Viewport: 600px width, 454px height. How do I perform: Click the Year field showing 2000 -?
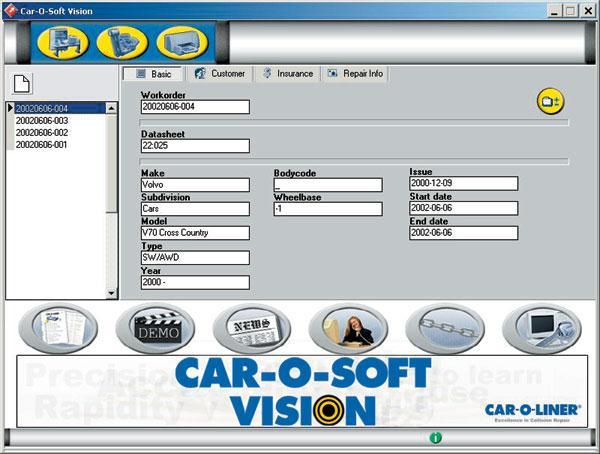(195, 283)
